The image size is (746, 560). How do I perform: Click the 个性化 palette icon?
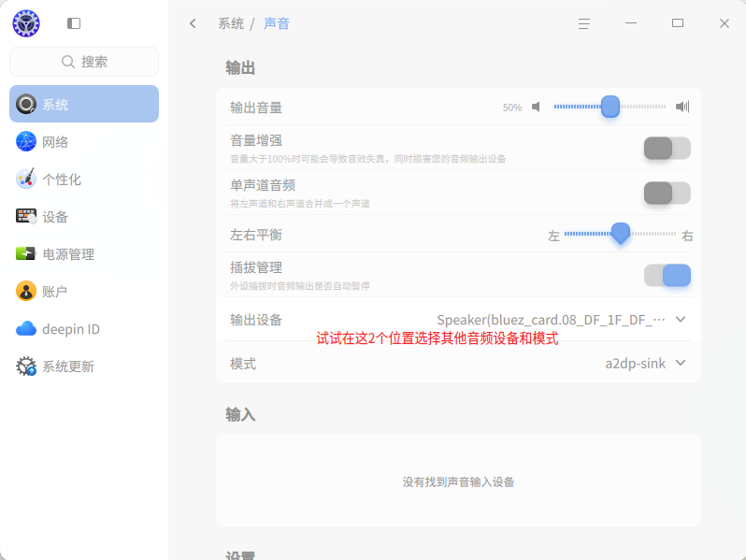tap(26, 179)
